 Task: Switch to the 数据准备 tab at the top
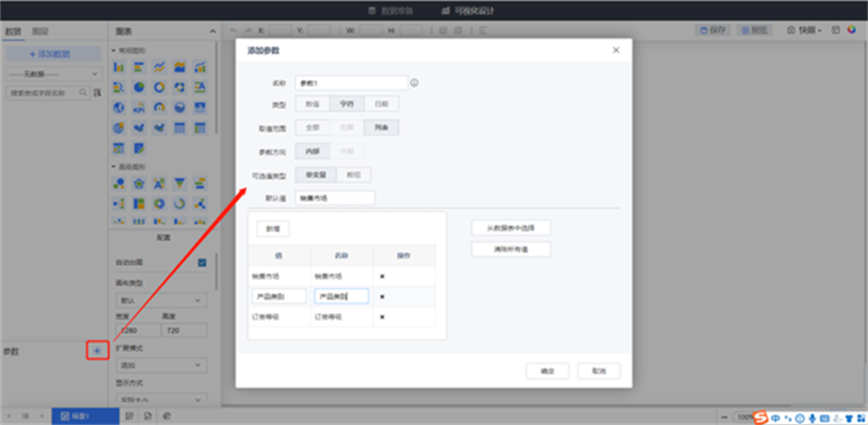(x=393, y=10)
